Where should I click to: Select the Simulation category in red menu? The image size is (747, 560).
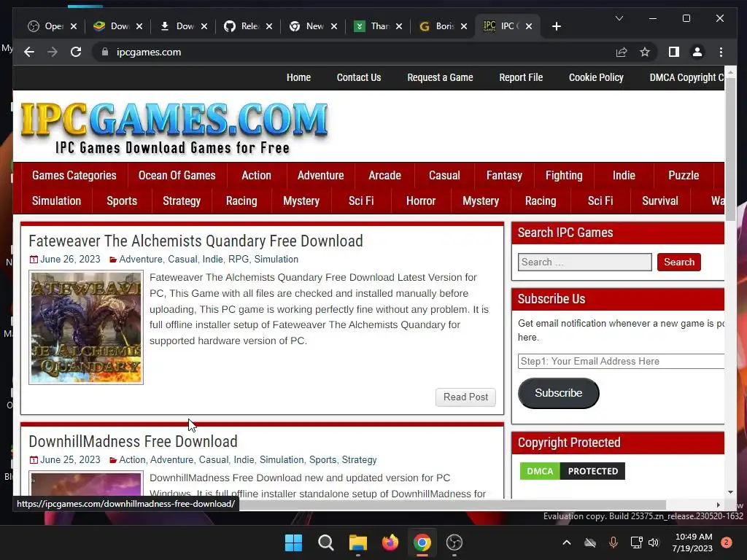(x=56, y=201)
